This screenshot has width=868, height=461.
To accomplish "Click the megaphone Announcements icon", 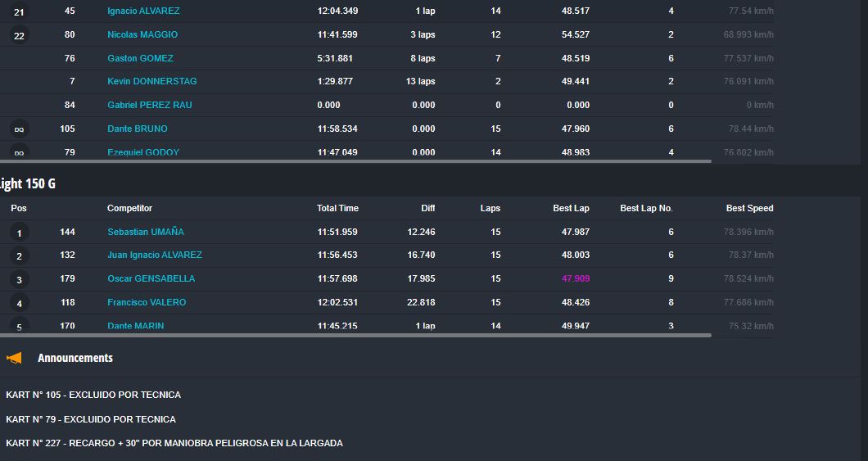I will pyautogui.click(x=14, y=358).
